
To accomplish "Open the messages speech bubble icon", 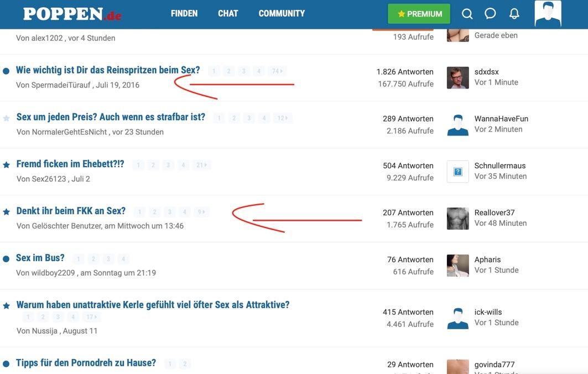I will [490, 14].
